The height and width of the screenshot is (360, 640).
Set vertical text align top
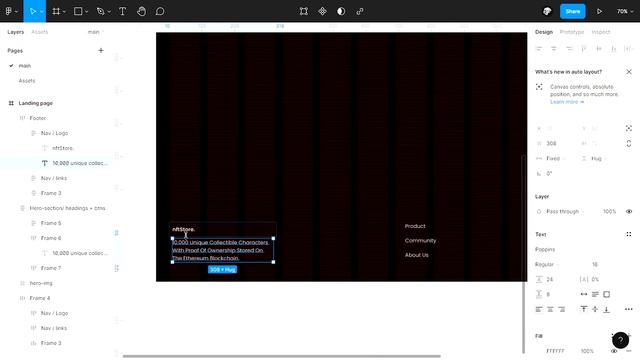pyautogui.click(x=584, y=309)
